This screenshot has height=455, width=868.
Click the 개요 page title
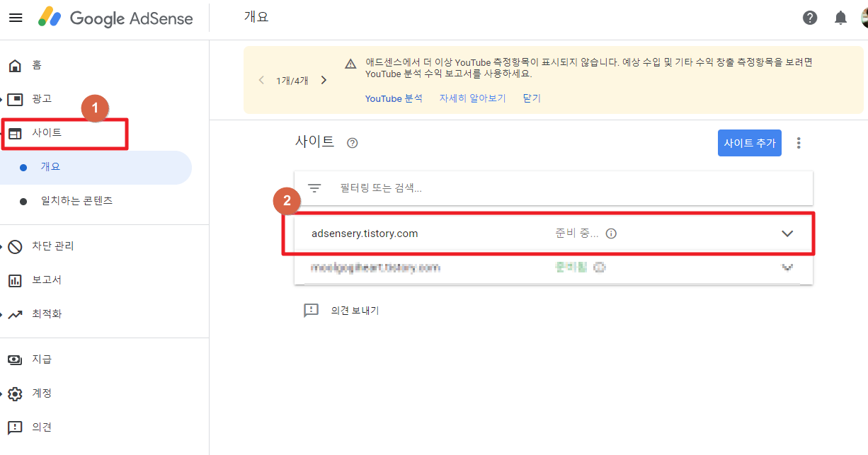(256, 17)
